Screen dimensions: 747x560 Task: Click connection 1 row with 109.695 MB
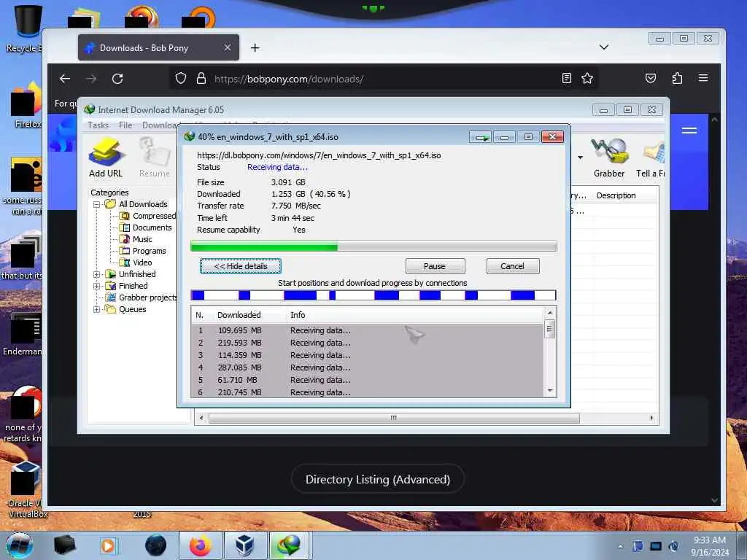tap(368, 330)
